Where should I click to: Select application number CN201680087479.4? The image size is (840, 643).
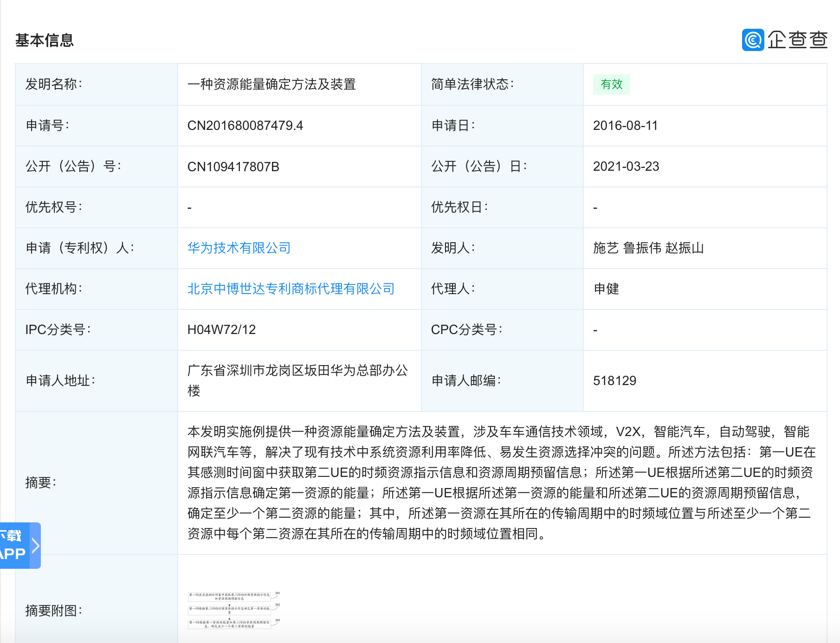(x=245, y=125)
